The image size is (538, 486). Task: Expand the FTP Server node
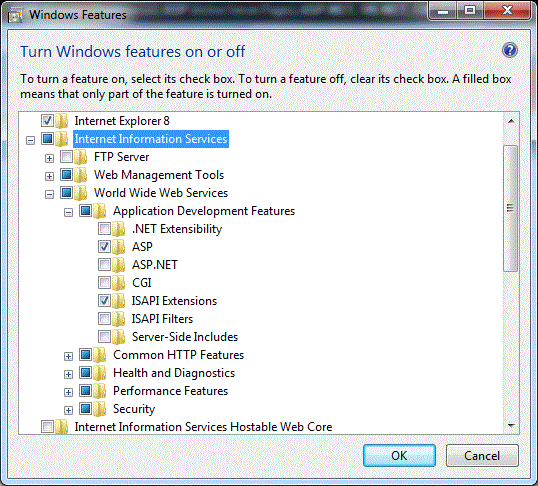coord(49,158)
